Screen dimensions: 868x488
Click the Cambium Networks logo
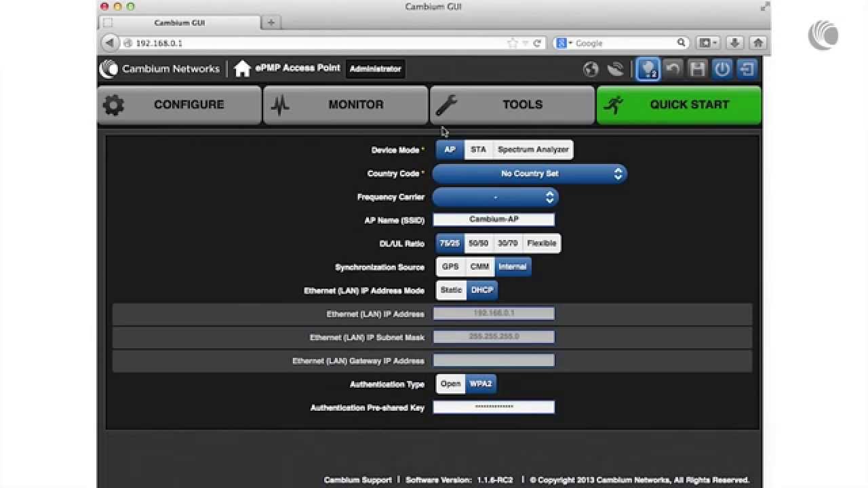pyautogui.click(x=159, y=68)
